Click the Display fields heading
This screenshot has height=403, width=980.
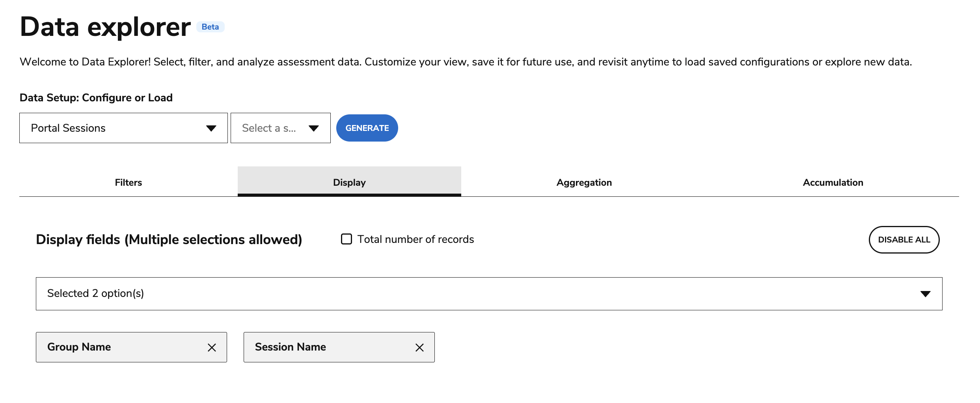169,240
